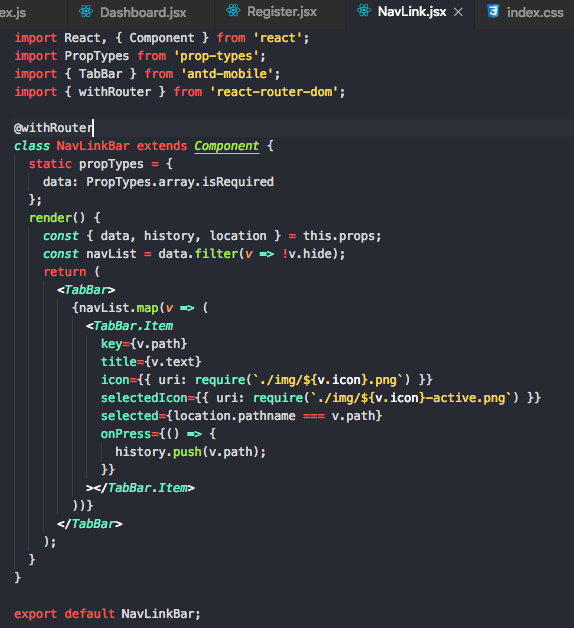Click the 'render()' method name
Image resolution: width=574 pixels, height=628 pixels.
pos(57,218)
